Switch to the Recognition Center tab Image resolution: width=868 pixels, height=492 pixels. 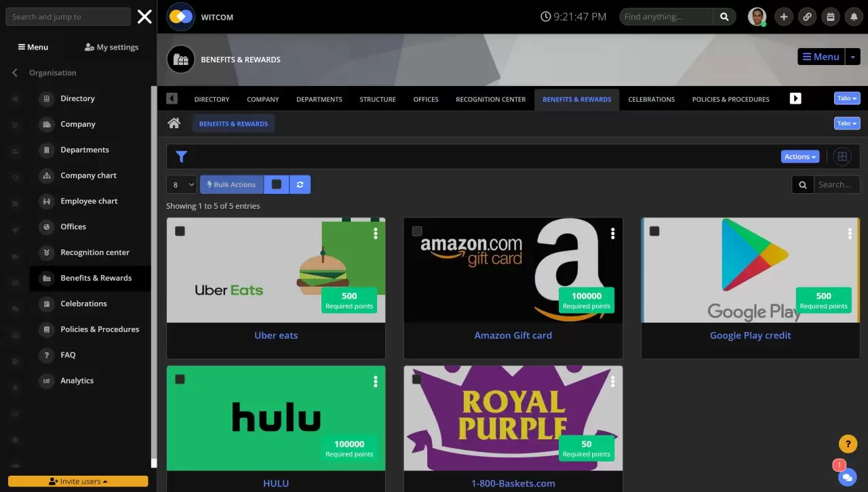click(x=490, y=99)
